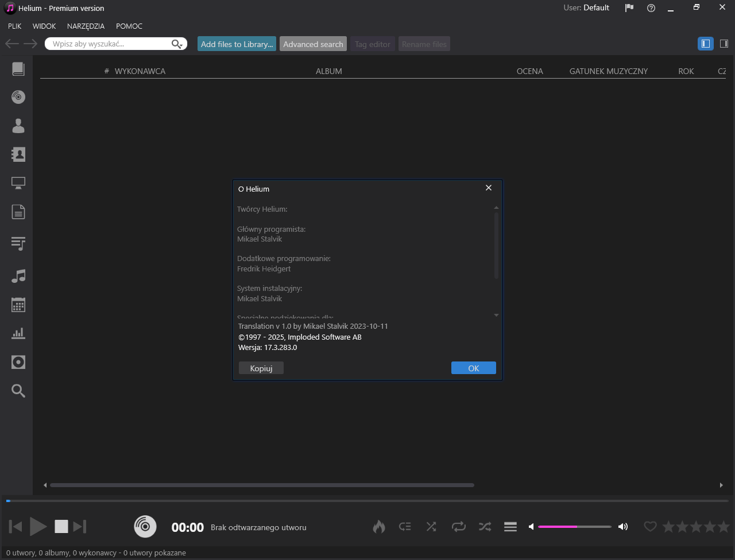Select the music notes icon in sidebar

click(x=18, y=276)
